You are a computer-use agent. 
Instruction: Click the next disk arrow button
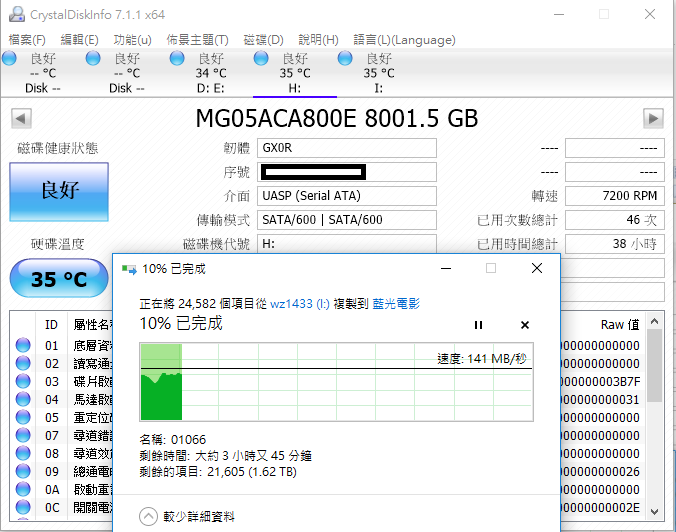click(653, 118)
